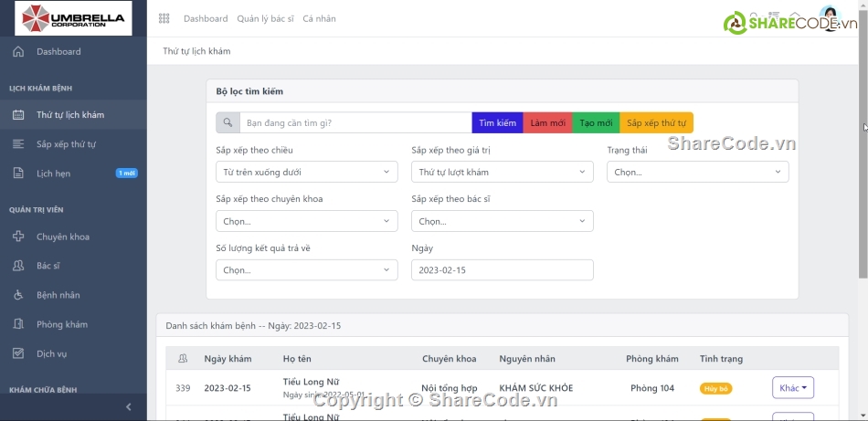Select Cá nhân in top navigation

click(x=319, y=18)
